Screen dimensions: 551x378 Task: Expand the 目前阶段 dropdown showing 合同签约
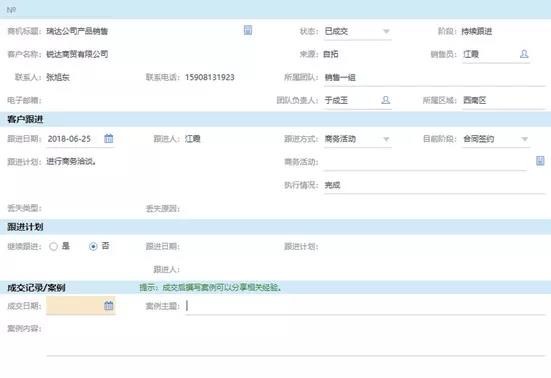[x=525, y=139]
